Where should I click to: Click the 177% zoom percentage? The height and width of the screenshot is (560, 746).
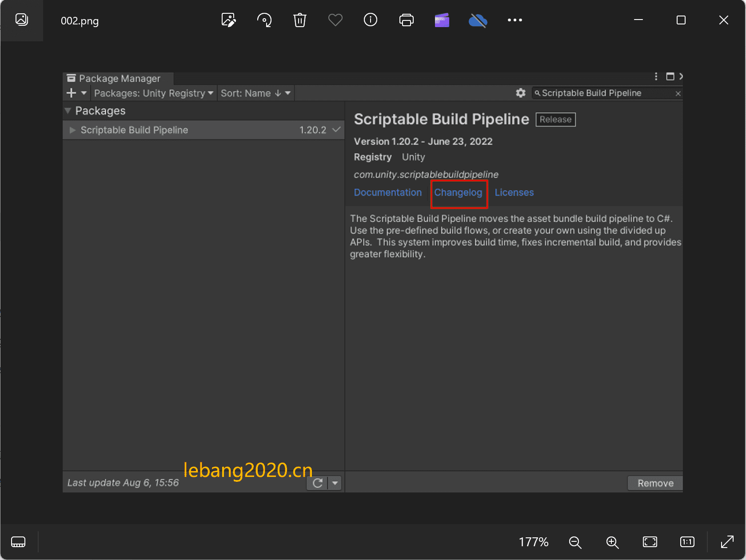534,542
